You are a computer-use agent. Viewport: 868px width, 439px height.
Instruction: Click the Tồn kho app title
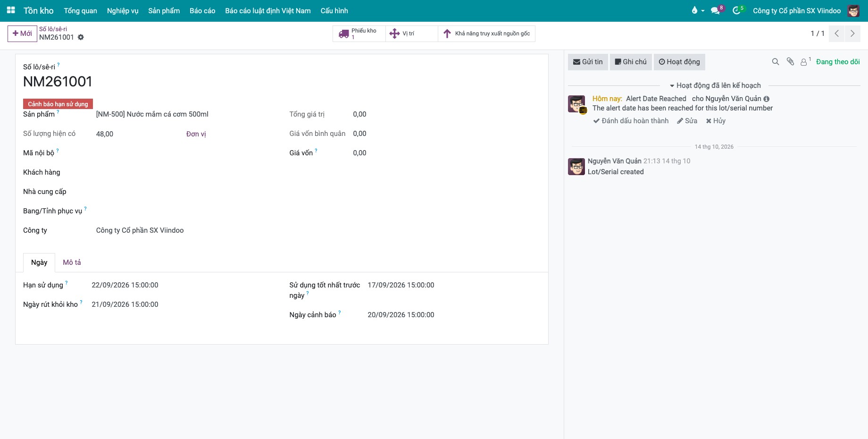pos(39,10)
